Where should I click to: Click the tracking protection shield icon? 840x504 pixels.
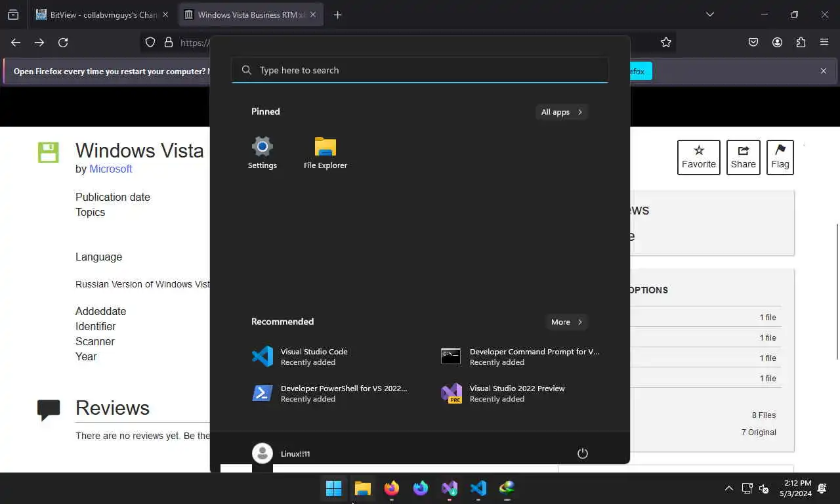click(150, 42)
